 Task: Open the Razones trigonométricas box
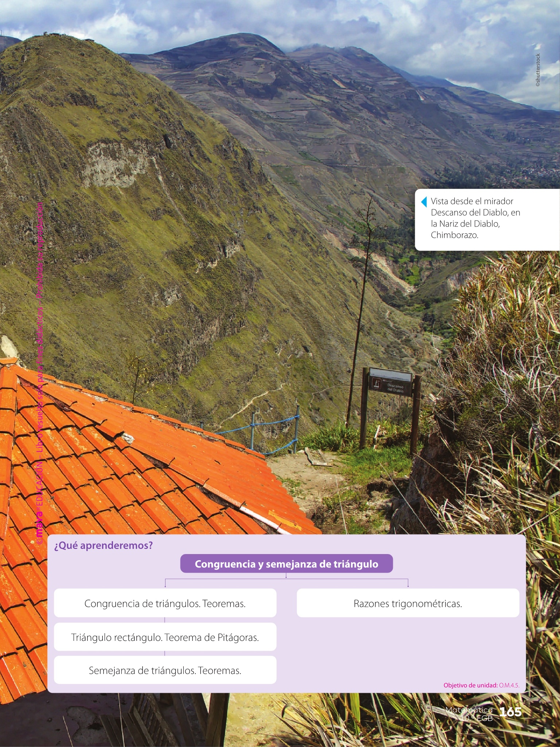408,603
